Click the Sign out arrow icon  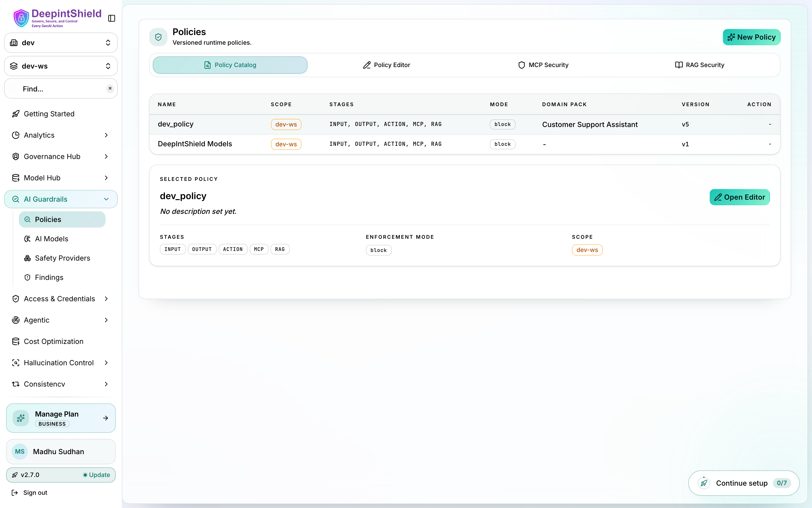[15, 493]
